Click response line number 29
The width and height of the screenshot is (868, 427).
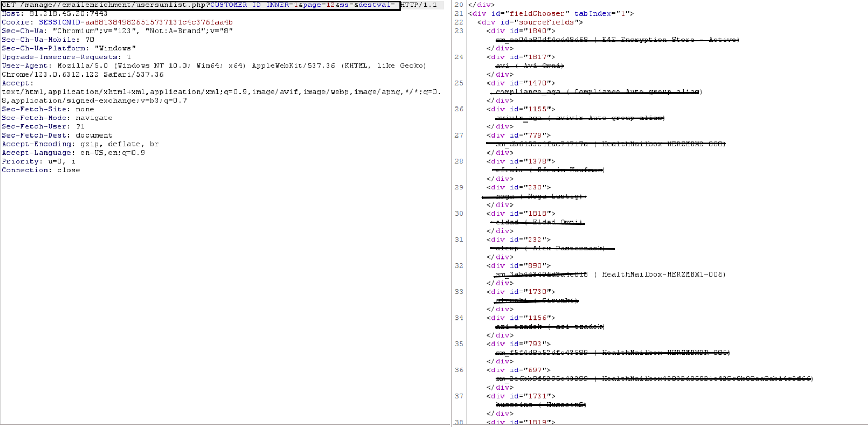tap(459, 187)
